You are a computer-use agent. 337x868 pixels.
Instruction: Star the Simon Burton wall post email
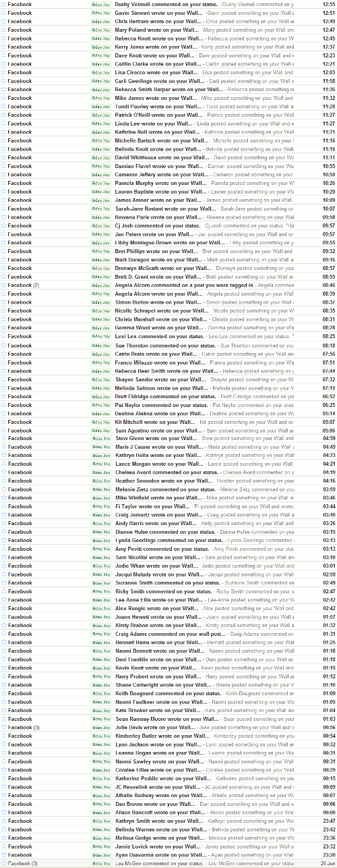pyautogui.click(x=4, y=302)
